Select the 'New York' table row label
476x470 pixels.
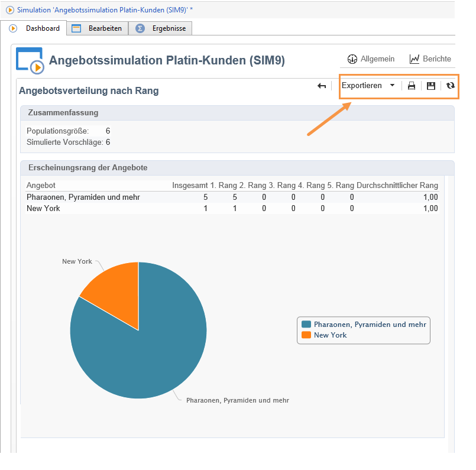coord(43,209)
